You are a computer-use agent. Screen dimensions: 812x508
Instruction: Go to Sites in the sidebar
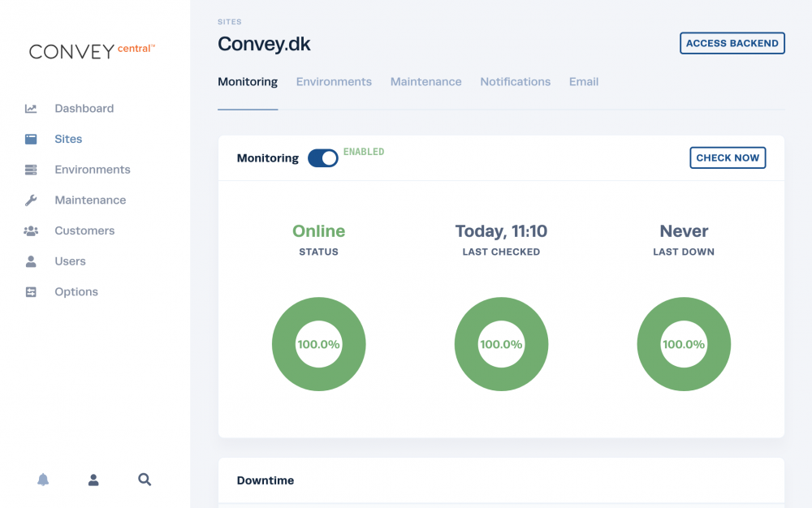[68, 139]
